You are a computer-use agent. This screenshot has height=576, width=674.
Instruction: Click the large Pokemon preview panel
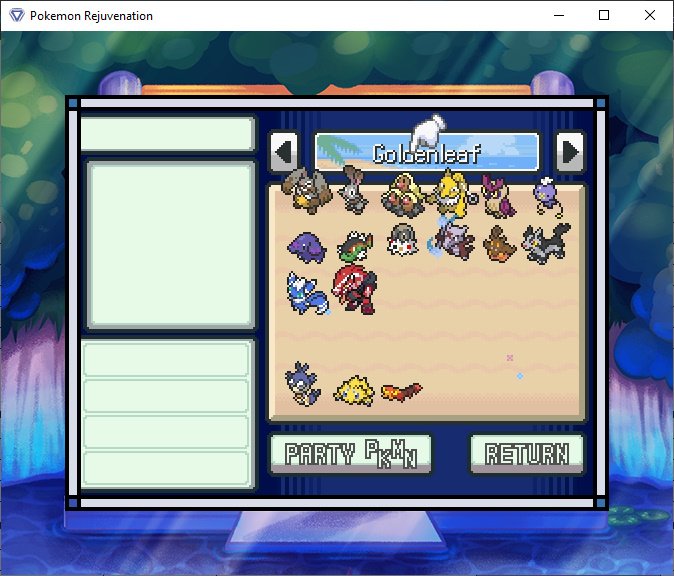click(x=170, y=245)
